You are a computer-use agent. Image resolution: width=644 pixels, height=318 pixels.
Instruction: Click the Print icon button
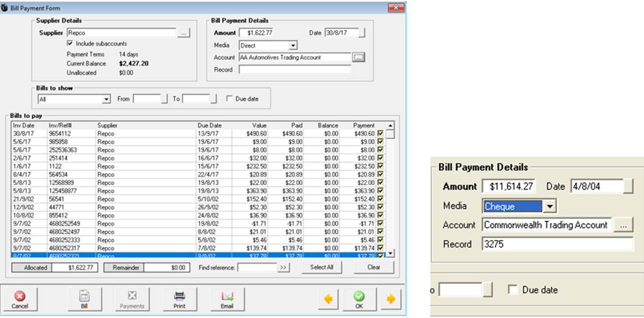179,299
